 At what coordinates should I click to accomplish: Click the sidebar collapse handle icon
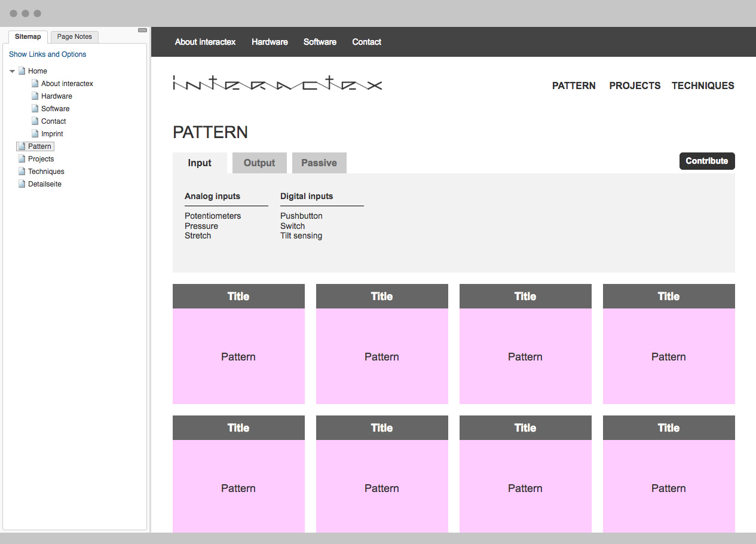[142, 30]
